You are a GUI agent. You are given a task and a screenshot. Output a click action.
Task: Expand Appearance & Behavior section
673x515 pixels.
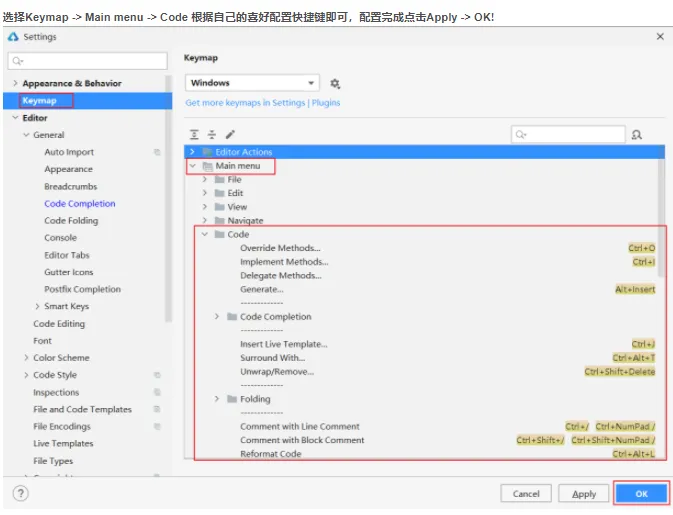(15, 83)
